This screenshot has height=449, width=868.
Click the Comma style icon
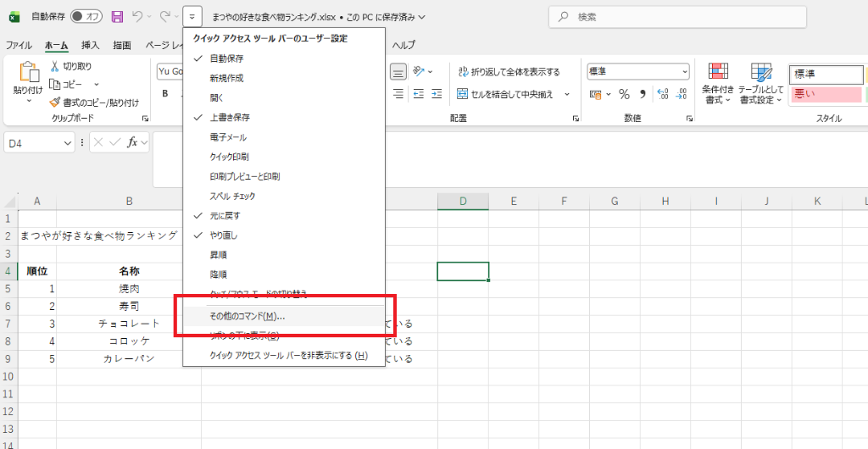(x=643, y=94)
